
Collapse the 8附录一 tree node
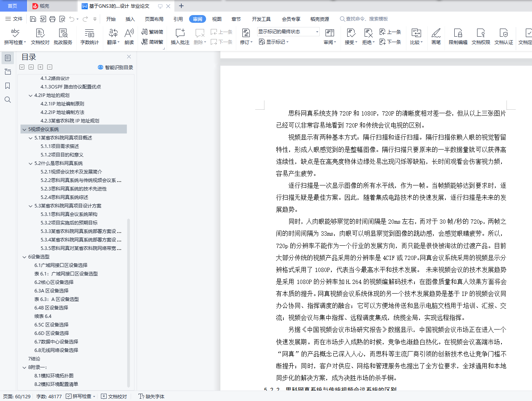[x=24, y=367]
